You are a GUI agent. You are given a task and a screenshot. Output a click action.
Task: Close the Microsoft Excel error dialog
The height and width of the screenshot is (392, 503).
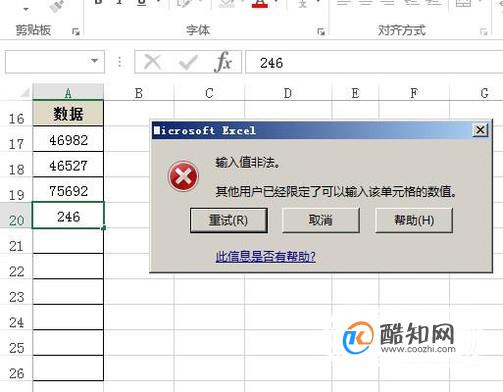coord(480,130)
